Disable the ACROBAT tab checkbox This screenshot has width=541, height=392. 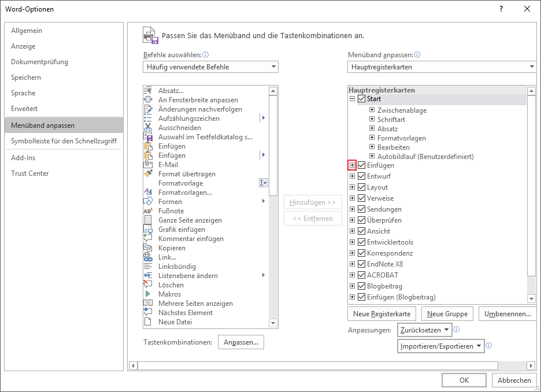click(362, 275)
